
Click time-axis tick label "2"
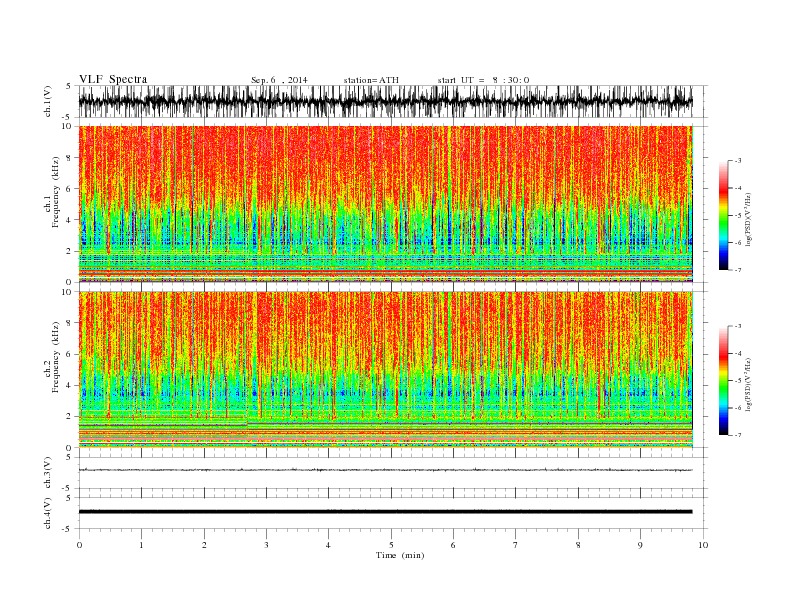[204, 545]
